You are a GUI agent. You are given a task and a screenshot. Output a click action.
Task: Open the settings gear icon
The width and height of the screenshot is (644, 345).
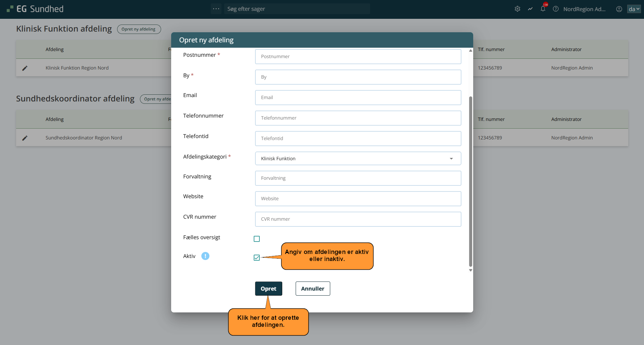point(517,9)
